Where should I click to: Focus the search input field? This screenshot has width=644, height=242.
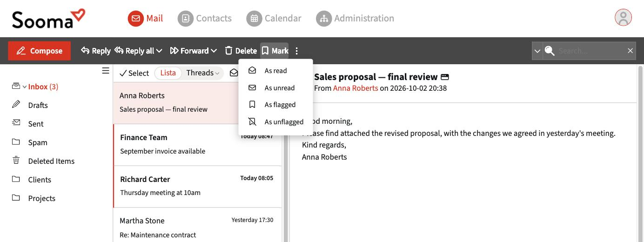(590, 51)
